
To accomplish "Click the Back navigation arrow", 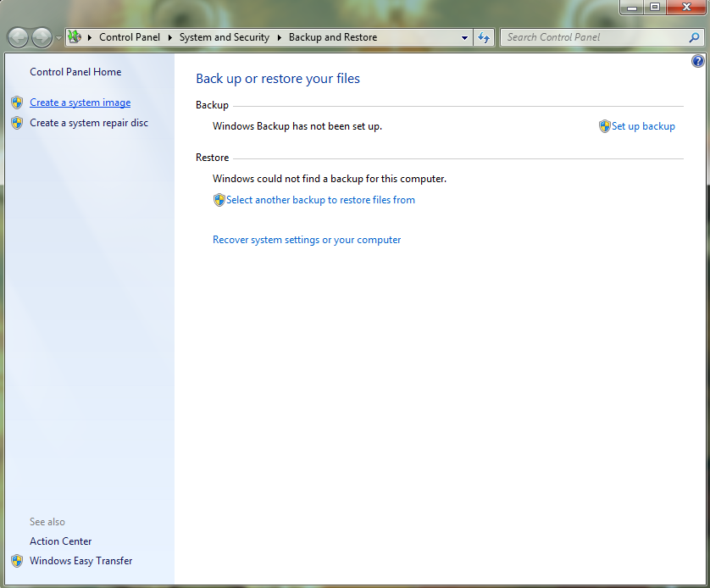I will point(18,37).
